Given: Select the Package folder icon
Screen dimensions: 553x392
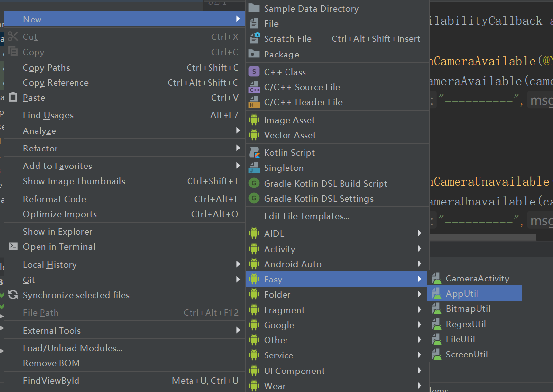Looking at the screenshot, I should [x=254, y=54].
